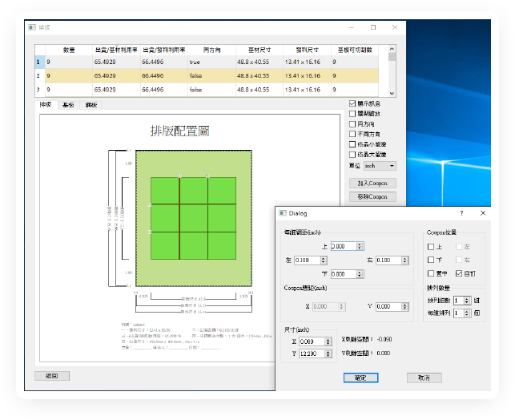Adjust the 排列組數 spinner arrows
Viewport: 515px width, 420px height.
pos(466,301)
